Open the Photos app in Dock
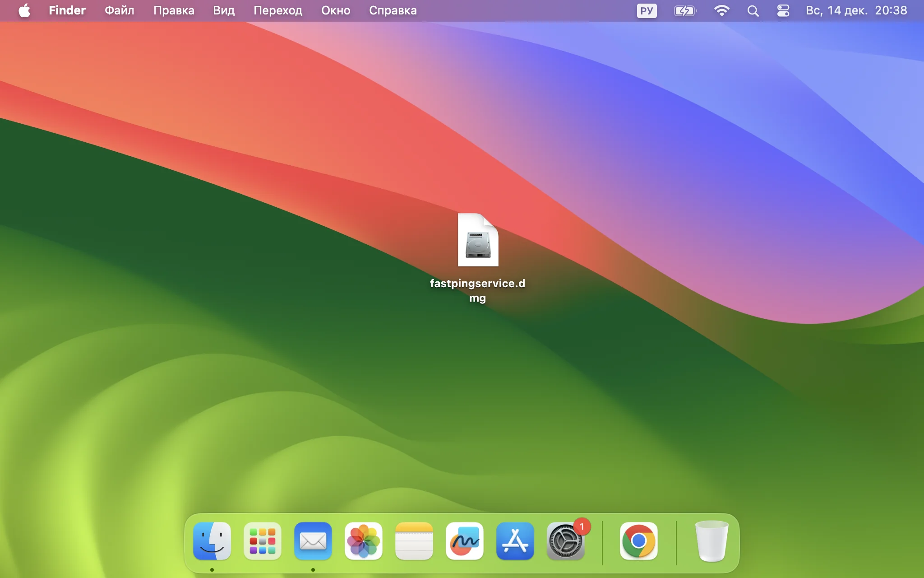Image resolution: width=924 pixels, height=578 pixels. click(364, 541)
